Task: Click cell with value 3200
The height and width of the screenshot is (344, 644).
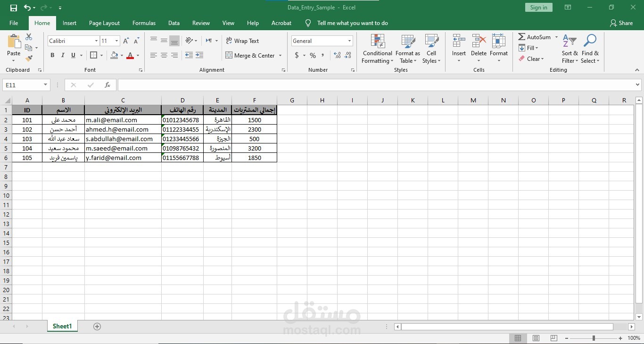Action: click(x=255, y=148)
